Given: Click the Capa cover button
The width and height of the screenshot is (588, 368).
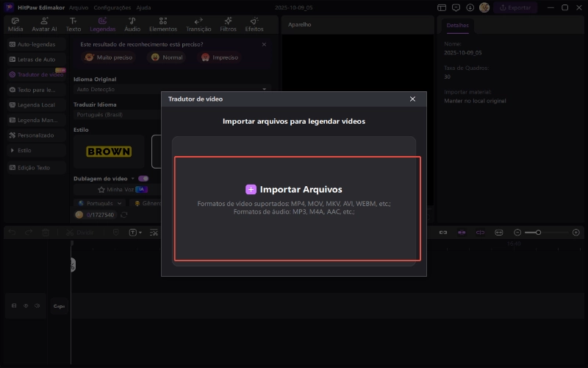Looking at the screenshot, I should (x=60, y=306).
